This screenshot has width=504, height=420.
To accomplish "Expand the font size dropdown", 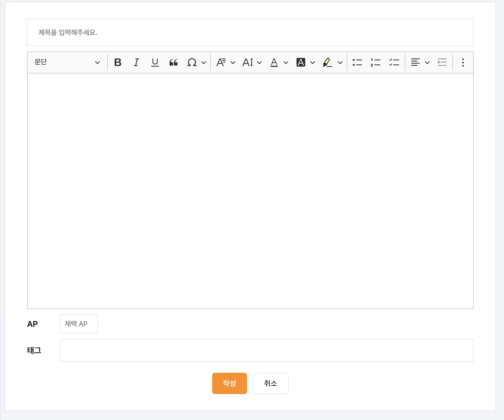I will coord(252,63).
